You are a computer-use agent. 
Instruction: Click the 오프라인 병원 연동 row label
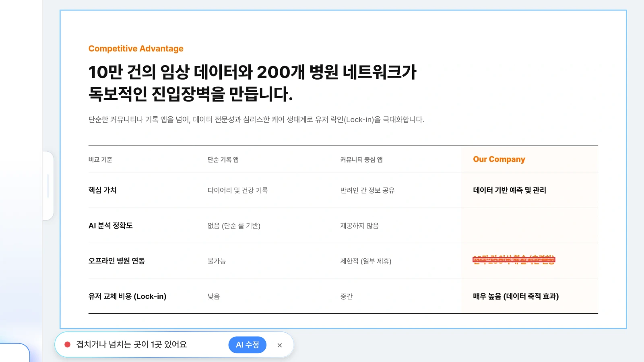pyautogui.click(x=117, y=261)
